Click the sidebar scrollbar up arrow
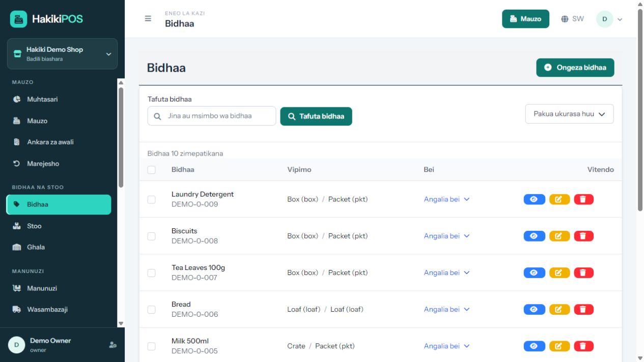The image size is (644, 362). [x=121, y=82]
